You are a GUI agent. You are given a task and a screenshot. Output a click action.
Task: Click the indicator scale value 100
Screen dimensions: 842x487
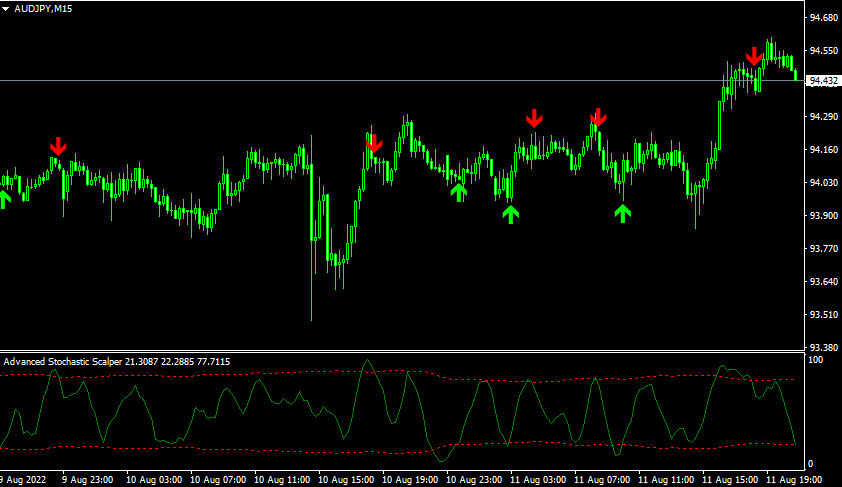click(815, 359)
